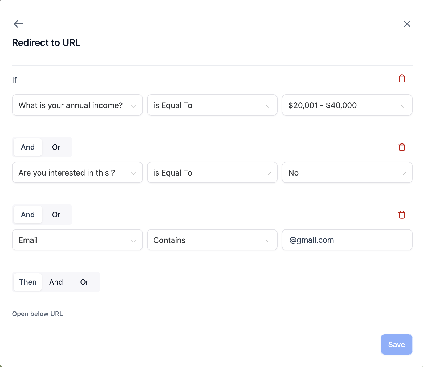The height and width of the screenshot is (367, 423).
Task: Click the Save button
Action: tap(397, 344)
